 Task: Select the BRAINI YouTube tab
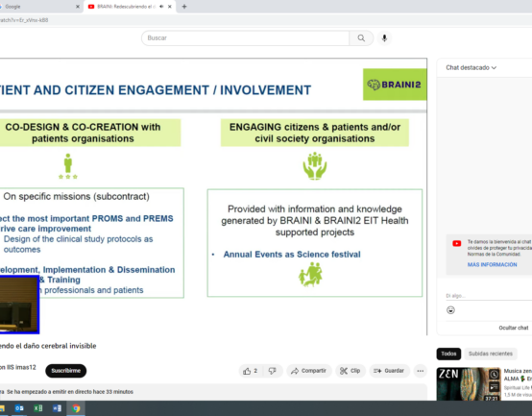pyautogui.click(x=130, y=7)
